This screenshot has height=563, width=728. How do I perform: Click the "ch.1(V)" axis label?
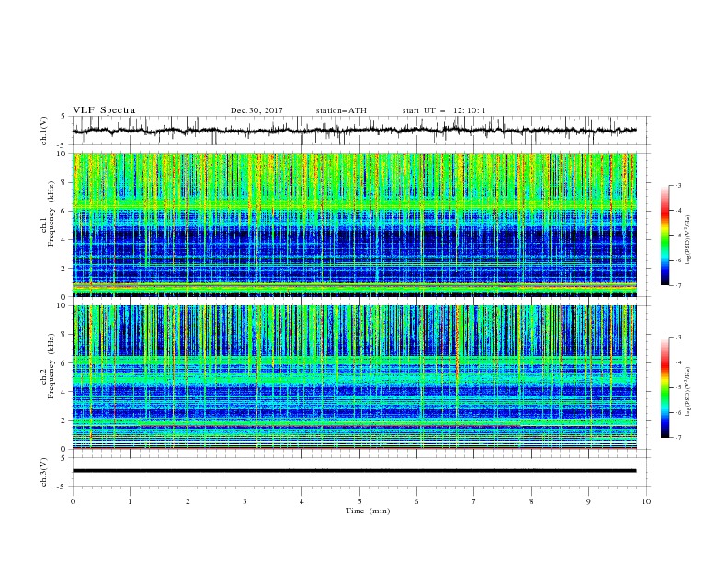(x=44, y=131)
